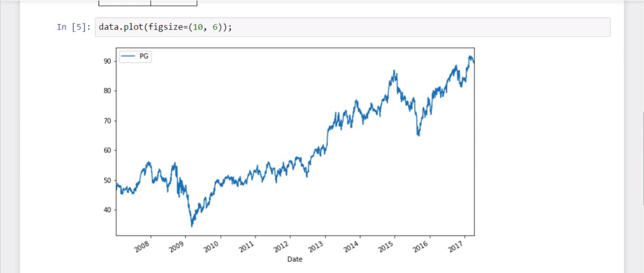Click the 50 y-axis tick label
644x273 pixels.
click(x=107, y=180)
